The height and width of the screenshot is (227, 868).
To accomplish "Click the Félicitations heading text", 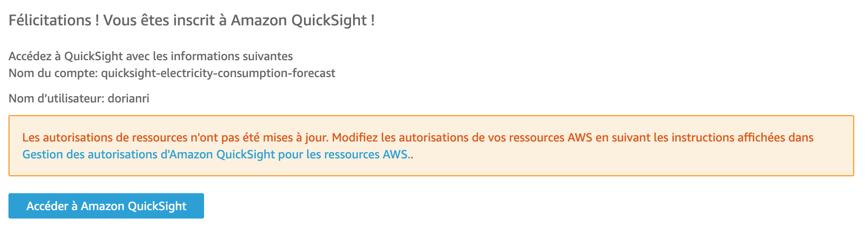I will tap(191, 21).
